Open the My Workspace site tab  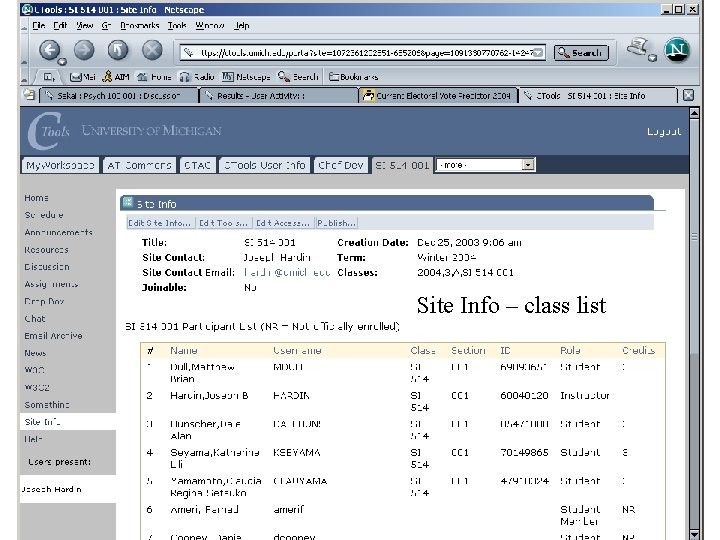pyautogui.click(x=60, y=165)
